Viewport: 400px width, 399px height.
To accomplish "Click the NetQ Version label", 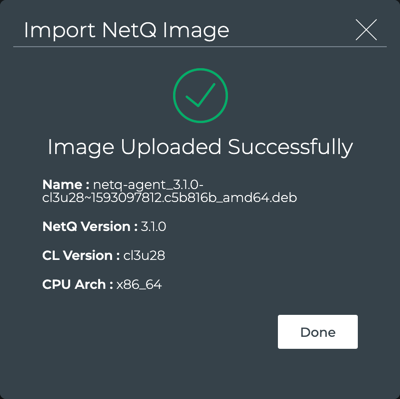I will (x=90, y=227).
